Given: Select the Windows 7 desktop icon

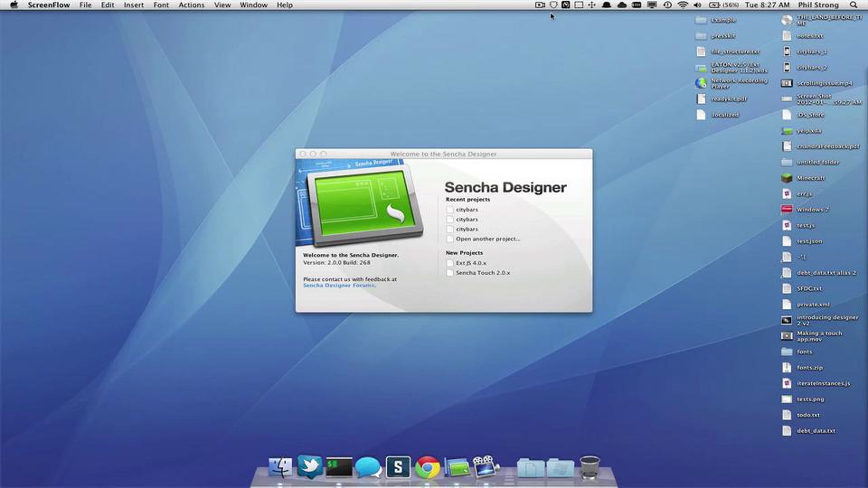Looking at the screenshot, I should coord(787,209).
